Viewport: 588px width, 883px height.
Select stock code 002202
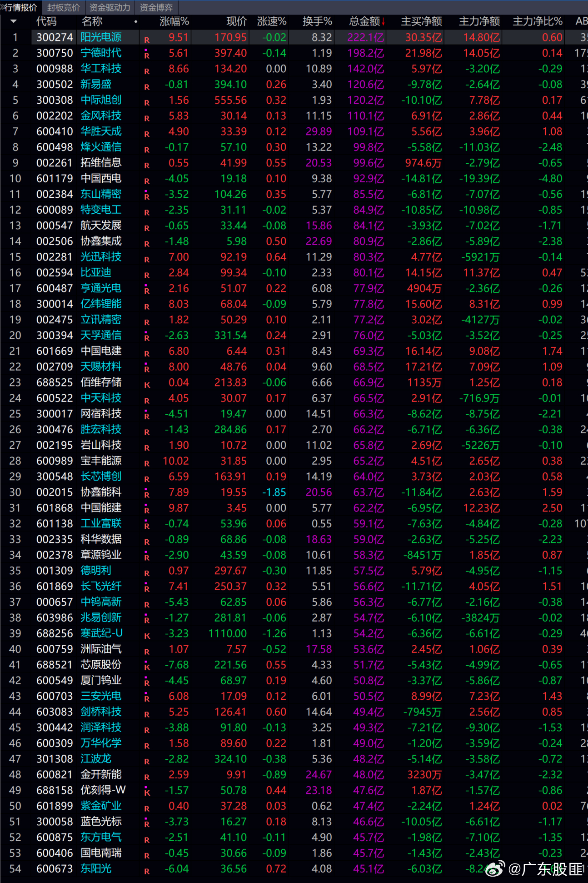click(x=55, y=115)
